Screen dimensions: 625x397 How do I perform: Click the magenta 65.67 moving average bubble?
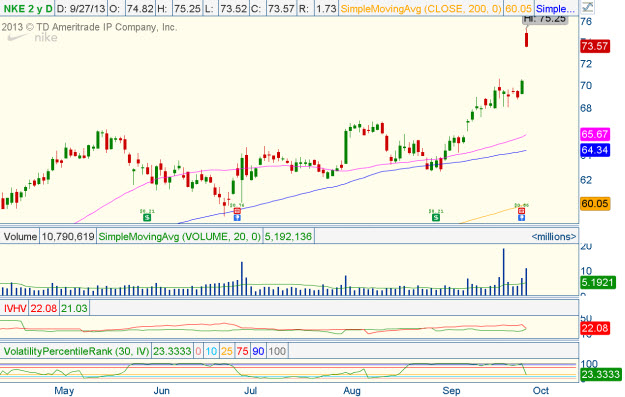[x=595, y=134]
